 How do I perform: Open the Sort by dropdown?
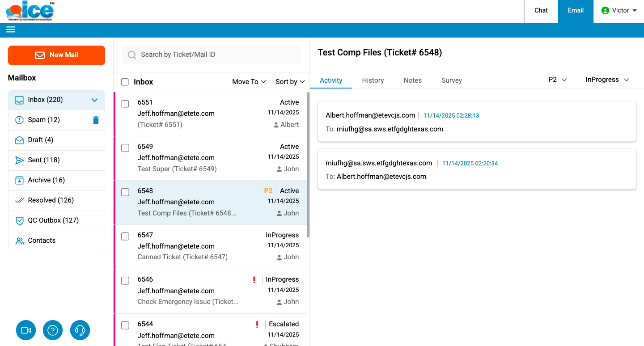pyautogui.click(x=290, y=82)
